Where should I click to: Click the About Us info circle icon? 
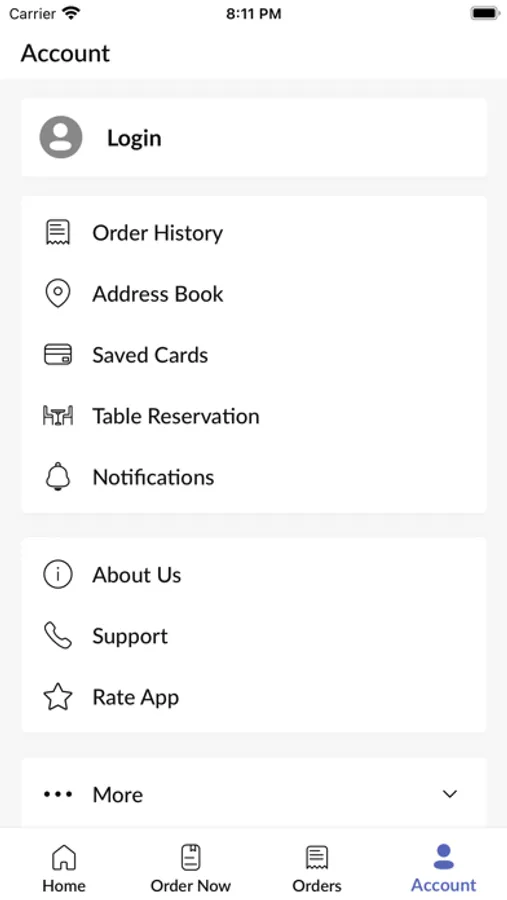point(57,575)
